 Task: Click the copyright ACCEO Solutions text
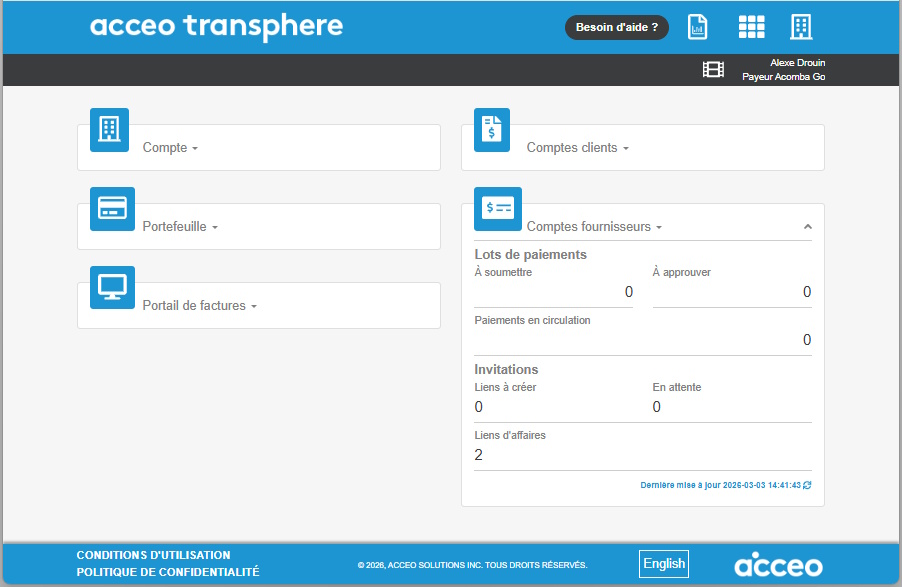click(x=472, y=565)
